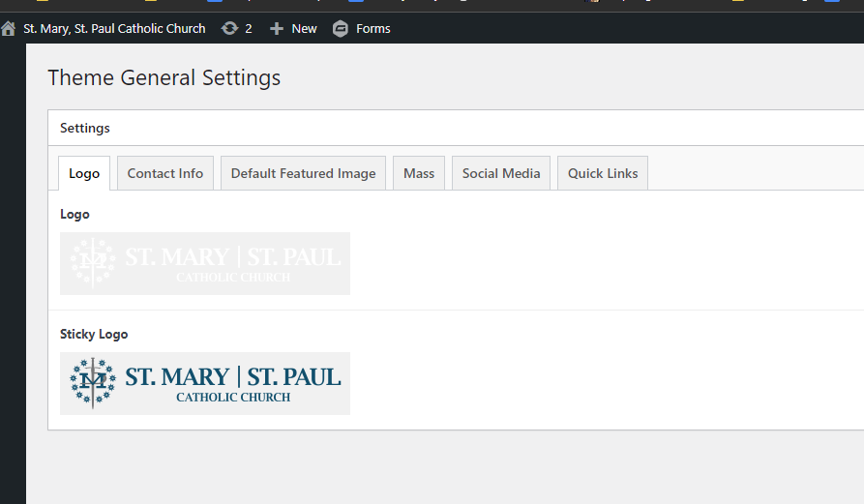Go to the Mass tab
Screen dimensions: 864x504
tap(419, 173)
